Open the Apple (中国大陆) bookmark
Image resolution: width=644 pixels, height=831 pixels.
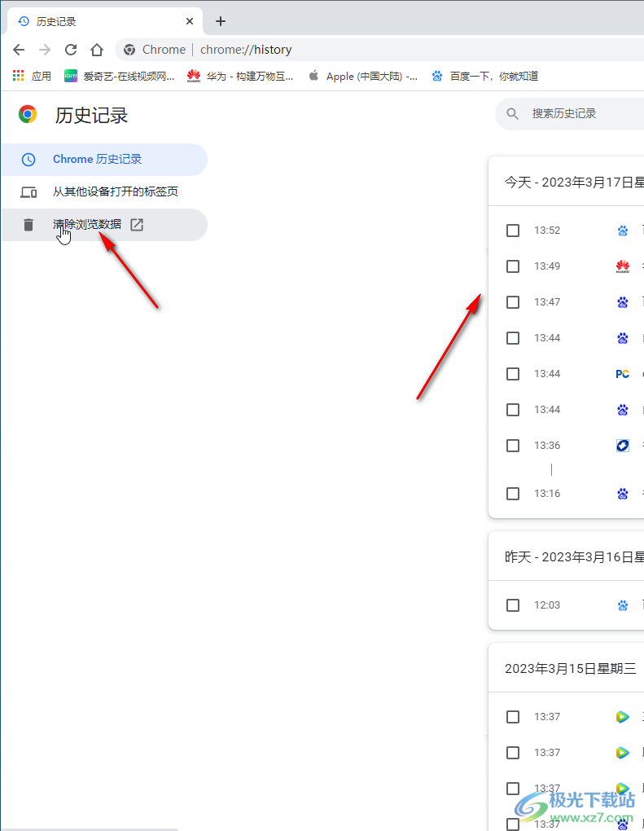coord(363,77)
